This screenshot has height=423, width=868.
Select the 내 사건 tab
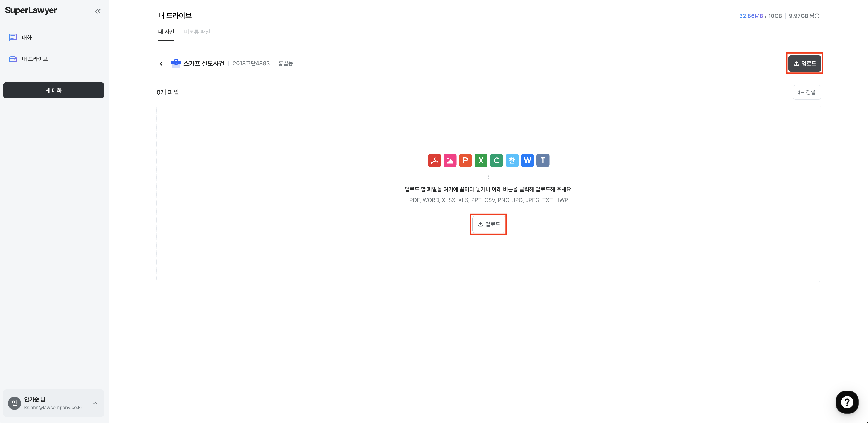coord(166,32)
